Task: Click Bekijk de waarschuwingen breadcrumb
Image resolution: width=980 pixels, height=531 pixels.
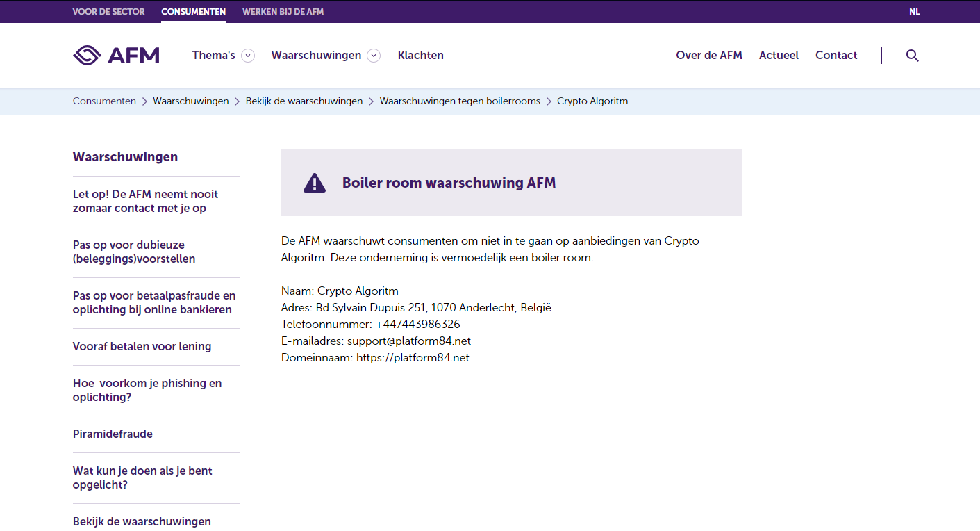Action: click(x=304, y=101)
